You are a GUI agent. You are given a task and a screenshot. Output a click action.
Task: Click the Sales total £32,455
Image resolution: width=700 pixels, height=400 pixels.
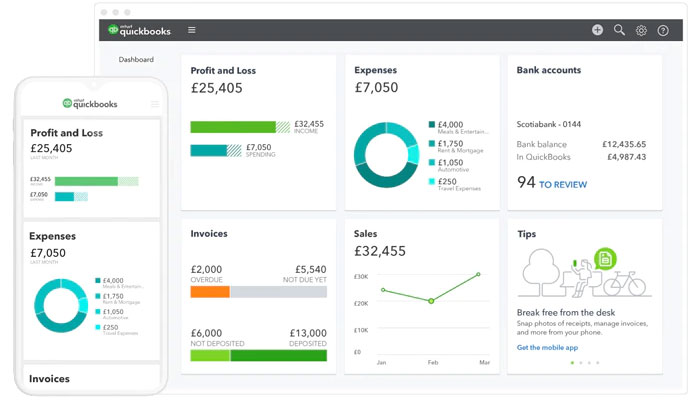(380, 251)
